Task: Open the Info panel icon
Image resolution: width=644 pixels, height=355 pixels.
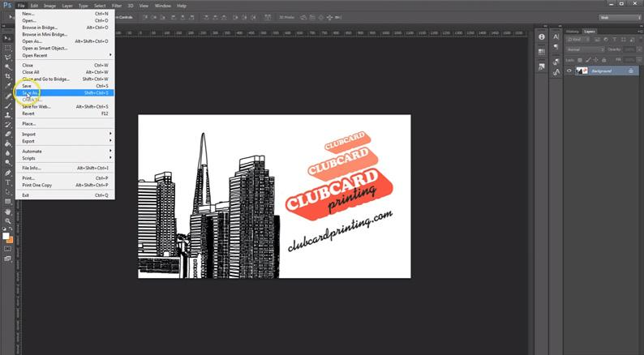Action: click(x=541, y=37)
